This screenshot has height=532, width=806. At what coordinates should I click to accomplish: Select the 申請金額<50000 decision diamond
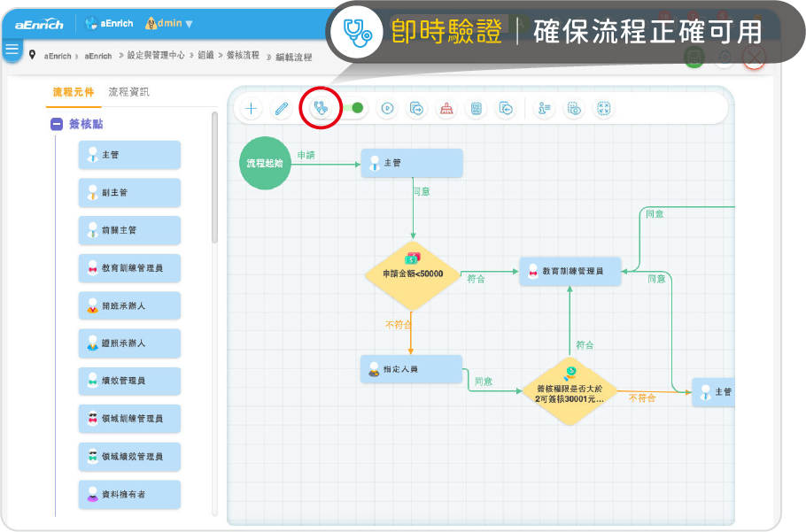(412, 275)
